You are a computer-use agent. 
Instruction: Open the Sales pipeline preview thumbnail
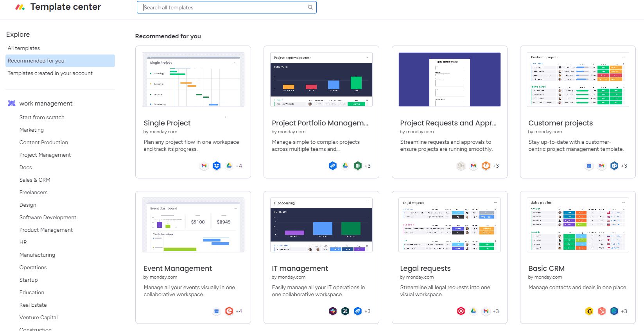click(x=578, y=225)
